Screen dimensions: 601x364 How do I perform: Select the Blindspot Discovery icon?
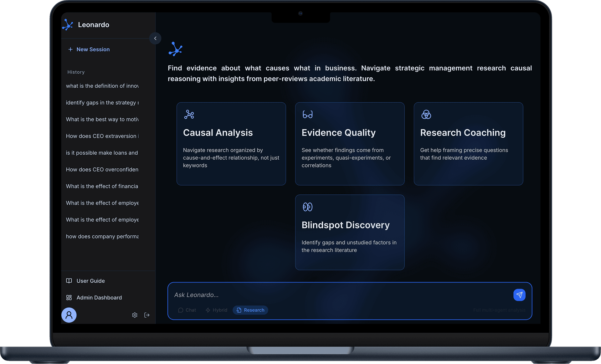coord(308,207)
